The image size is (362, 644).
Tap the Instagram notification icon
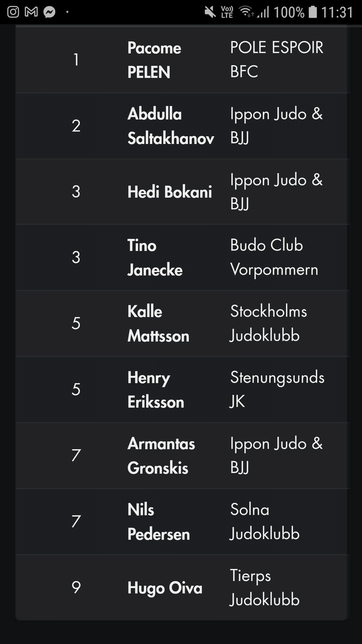click(14, 12)
